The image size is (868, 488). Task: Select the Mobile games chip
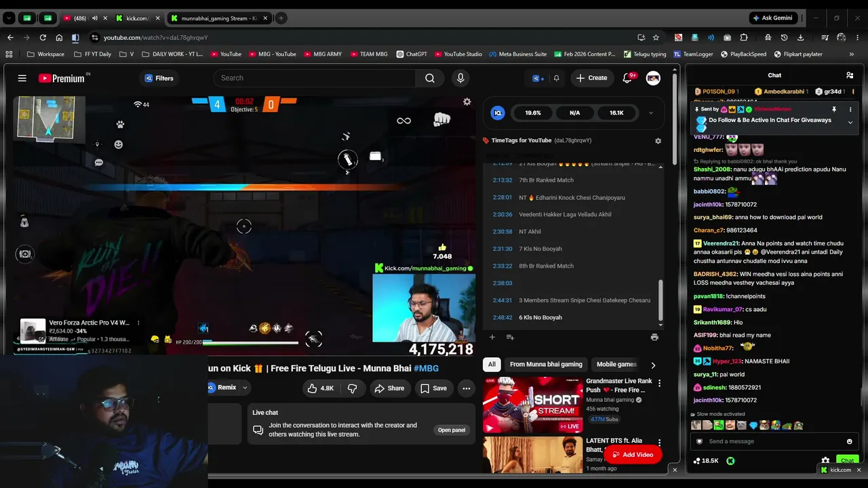(x=616, y=365)
